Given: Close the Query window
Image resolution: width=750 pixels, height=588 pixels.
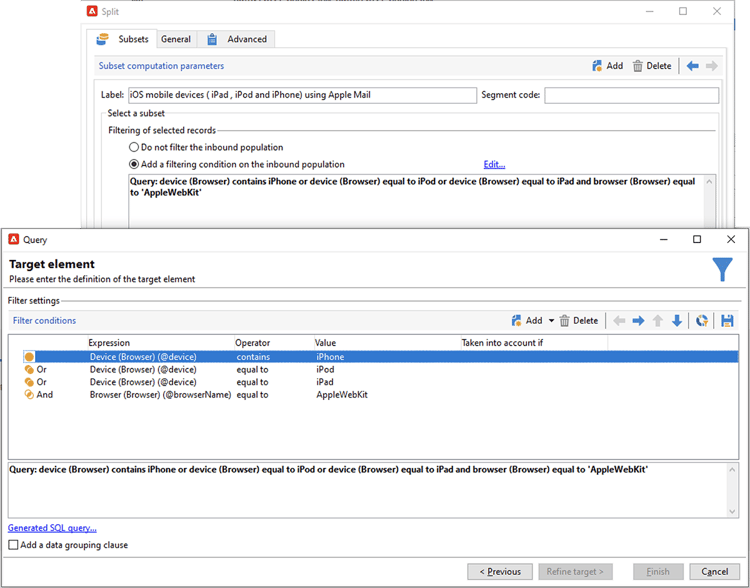Looking at the screenshot, I should coord(731,239).
